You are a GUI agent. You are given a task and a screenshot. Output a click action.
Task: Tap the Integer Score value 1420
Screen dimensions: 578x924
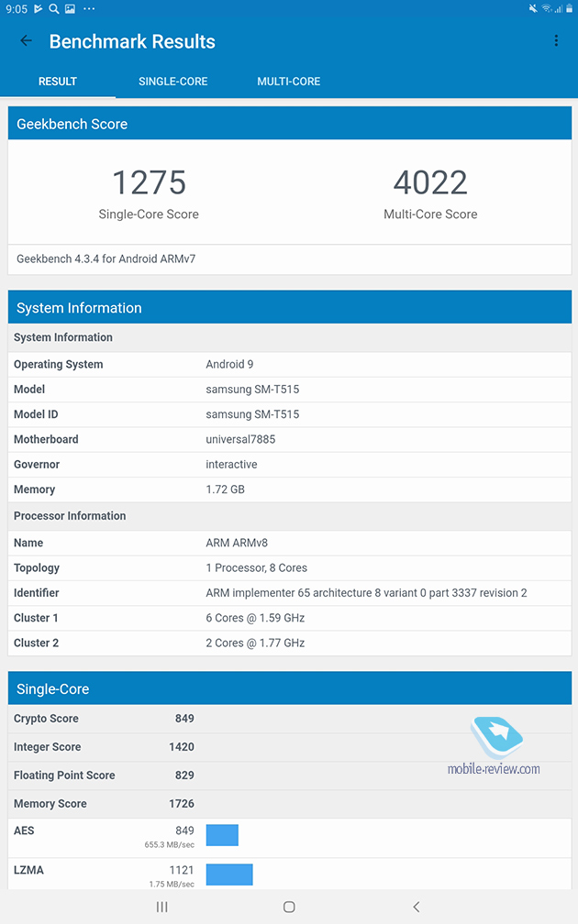tap(182, 746)
